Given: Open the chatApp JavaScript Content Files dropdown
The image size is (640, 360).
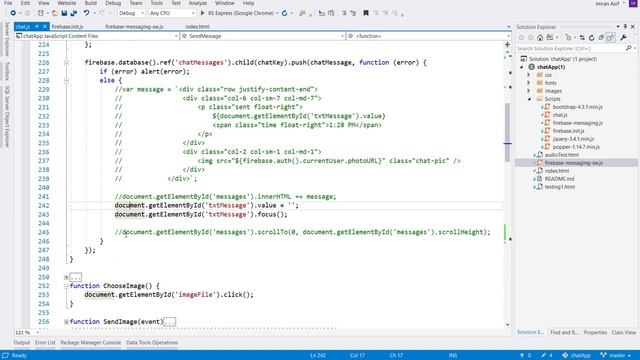Looking at the screenshot, I should (97, 36).
